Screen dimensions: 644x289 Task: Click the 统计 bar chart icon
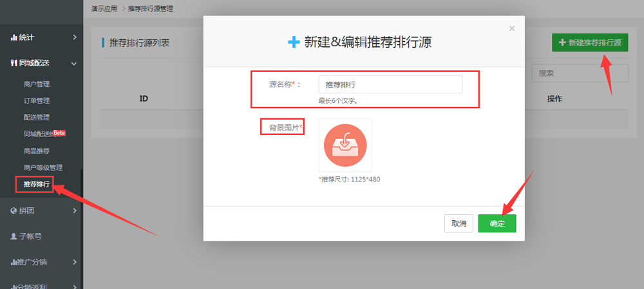click(x=14, y=37)
